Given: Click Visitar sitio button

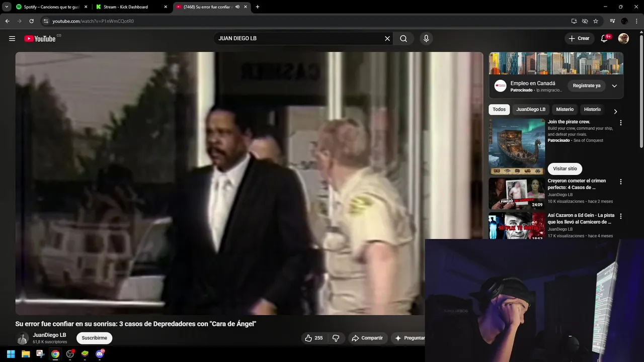Looking at the screenshot, I should [565, 169].
